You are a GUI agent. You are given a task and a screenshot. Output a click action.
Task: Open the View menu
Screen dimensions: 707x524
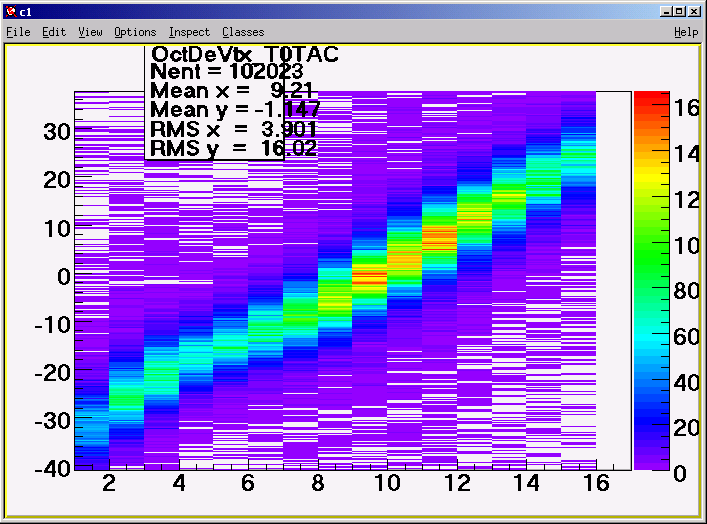pos(90,32)
